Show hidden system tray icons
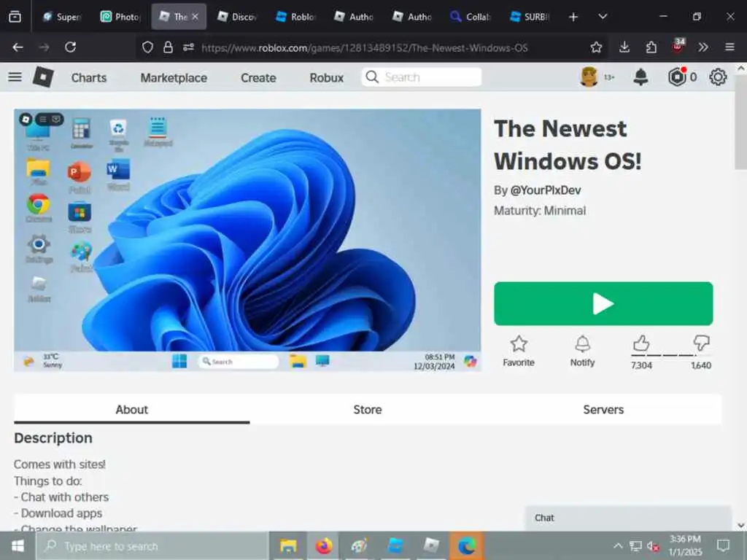 [618, 545]
